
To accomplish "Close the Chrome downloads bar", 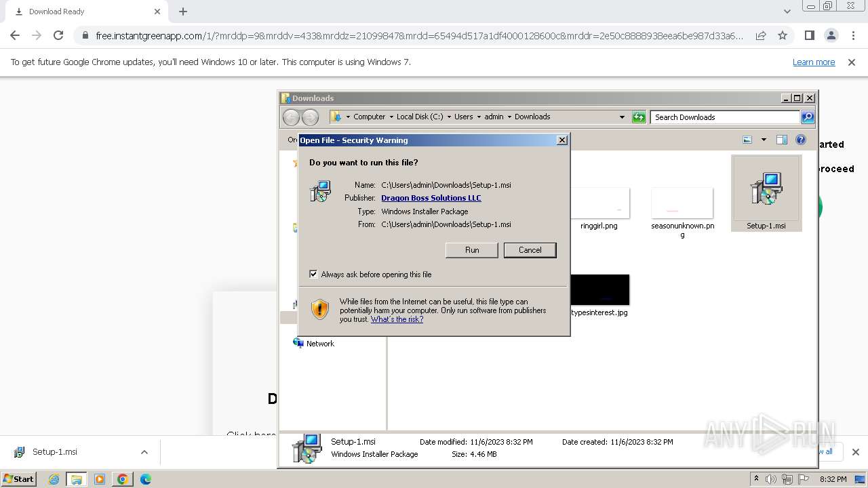I will click(x=855, y=452).
